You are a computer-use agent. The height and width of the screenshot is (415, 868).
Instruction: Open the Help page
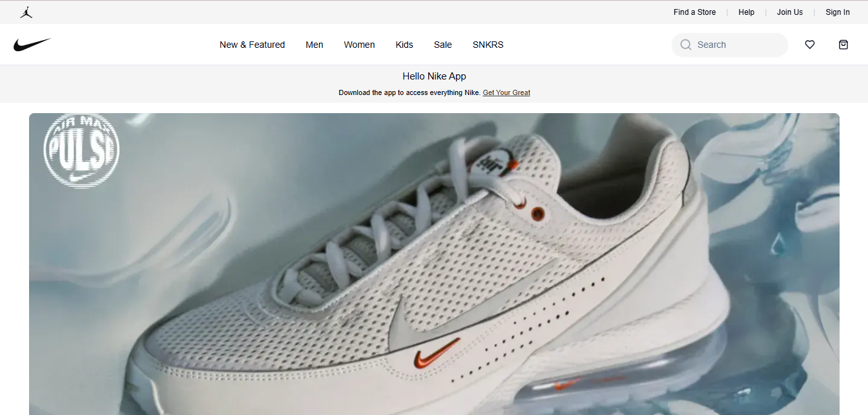pyautogui.click(x=746, y=12)
